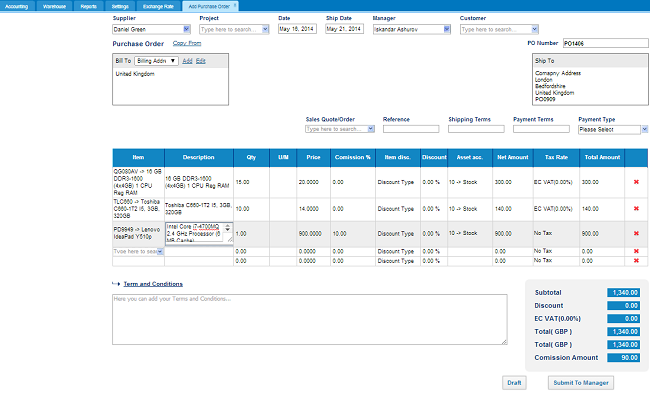Click the Comission % column header
This screenshot has width=650, height=393.
click(x=353, y=158)
